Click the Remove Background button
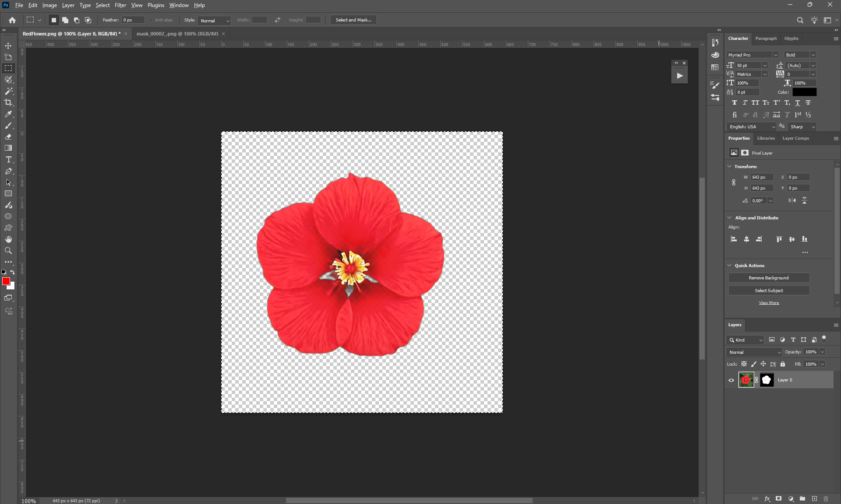This screenshot has height=504, width=841. click(x=769, y=278)
